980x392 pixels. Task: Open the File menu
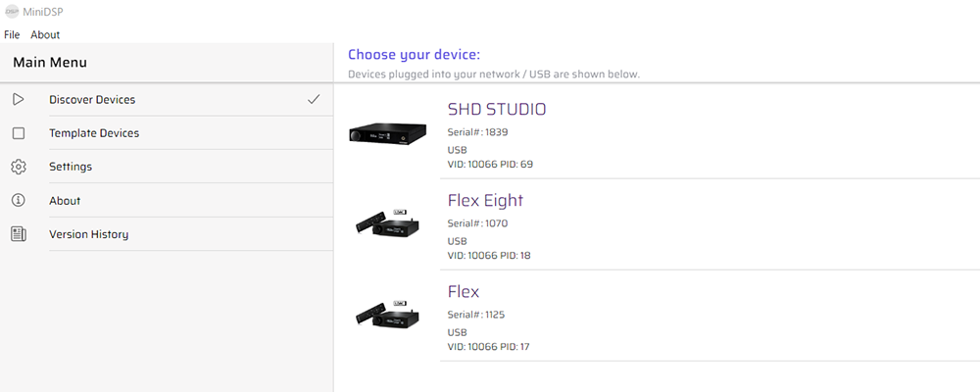(x=12, y=35)
